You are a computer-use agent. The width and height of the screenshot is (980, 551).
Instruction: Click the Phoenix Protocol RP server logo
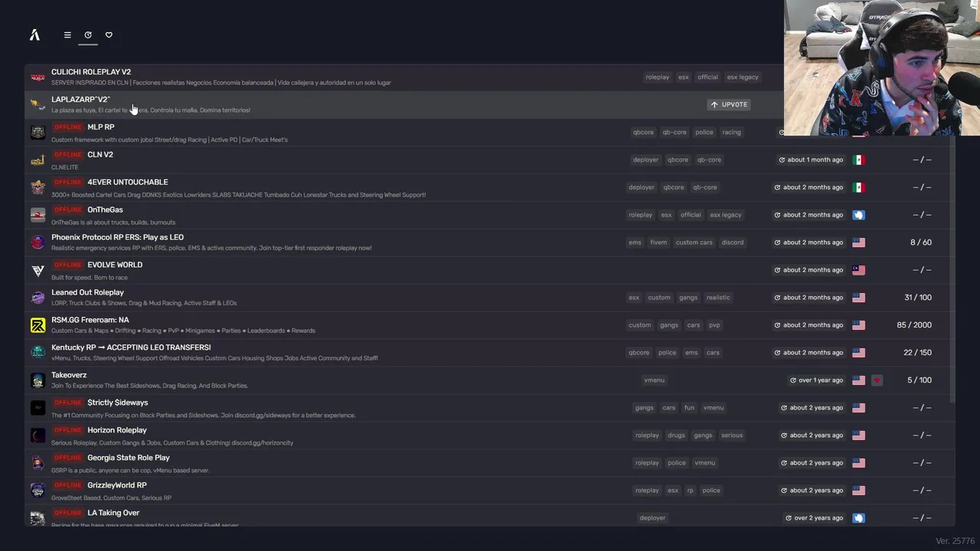tap(38, 243)
